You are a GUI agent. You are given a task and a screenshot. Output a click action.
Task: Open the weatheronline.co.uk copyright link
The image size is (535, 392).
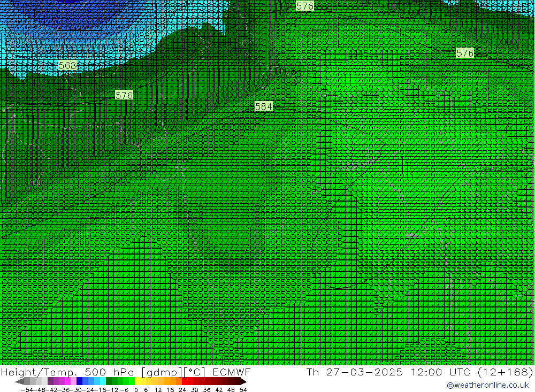[x=488, y=385]
